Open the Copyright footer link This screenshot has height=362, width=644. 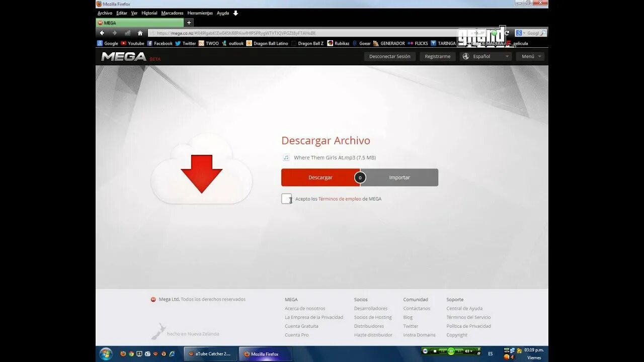coord(457,335)
